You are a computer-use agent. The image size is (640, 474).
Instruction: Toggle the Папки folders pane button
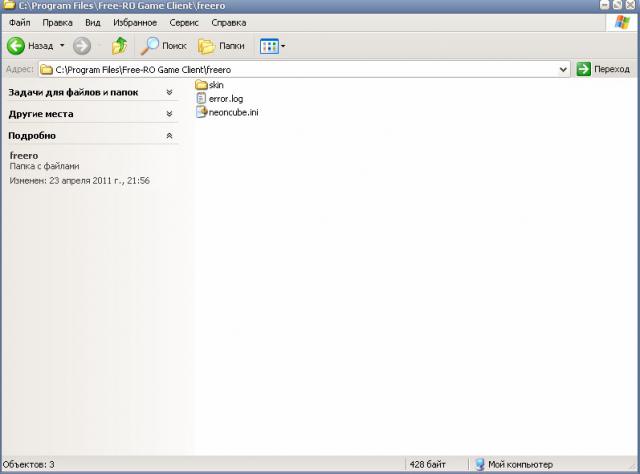point(221,46)
